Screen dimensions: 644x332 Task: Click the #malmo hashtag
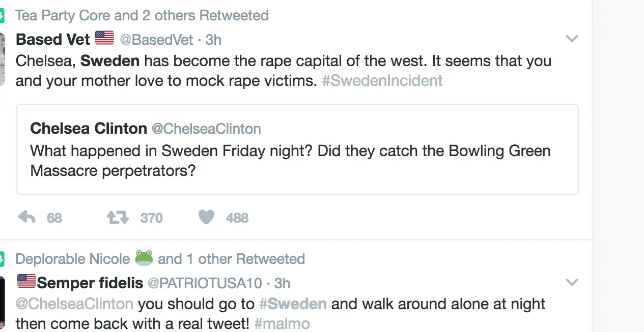[282, 323]
